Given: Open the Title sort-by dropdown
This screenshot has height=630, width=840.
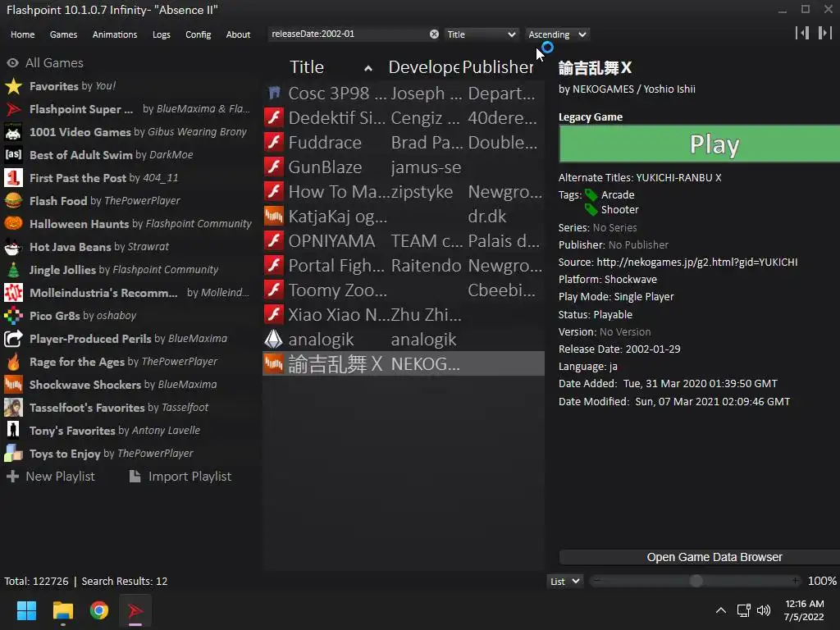Looking at the screenshot, I should pyautogui.click(x=481, y=34).
